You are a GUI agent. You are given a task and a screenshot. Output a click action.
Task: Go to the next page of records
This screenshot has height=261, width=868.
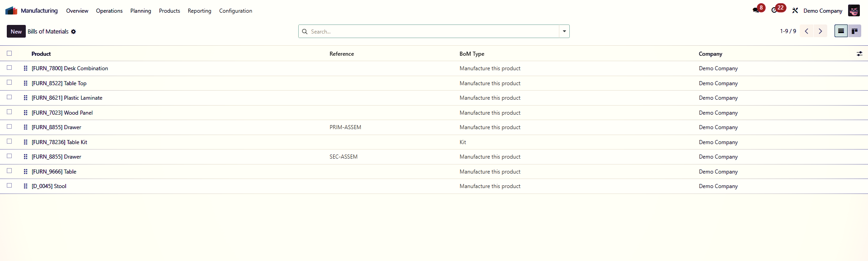[820, 31]
